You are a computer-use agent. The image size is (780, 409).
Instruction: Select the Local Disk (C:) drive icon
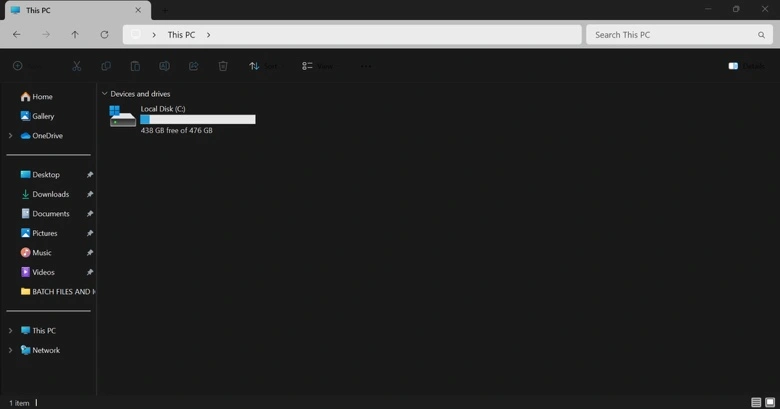tap(122, 116)
